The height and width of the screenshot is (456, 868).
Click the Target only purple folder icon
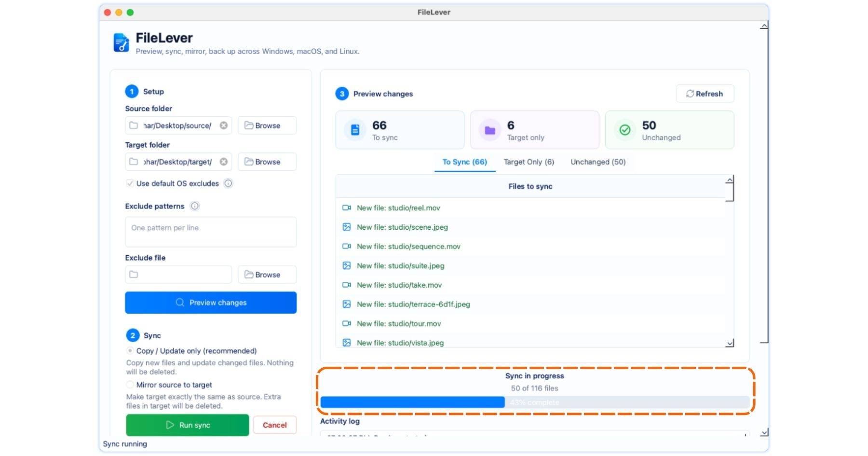(490, 130)
